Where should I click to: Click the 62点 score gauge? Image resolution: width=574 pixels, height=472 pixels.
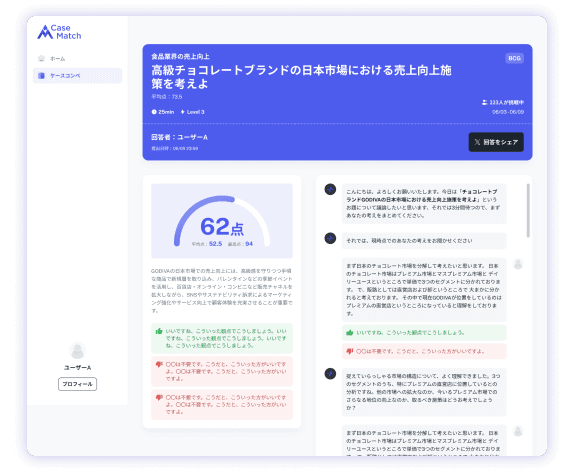click(x=222, y=221)
